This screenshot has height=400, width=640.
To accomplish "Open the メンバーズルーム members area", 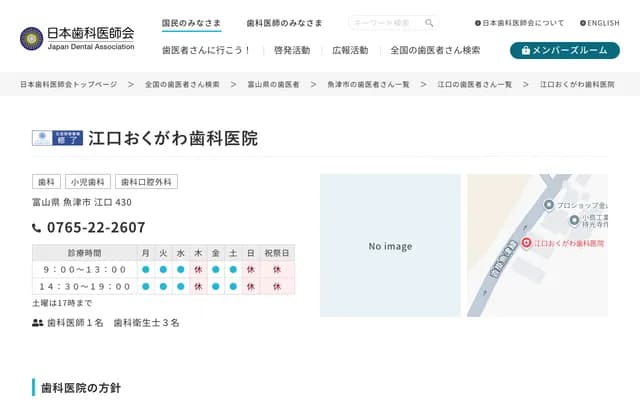I will [x=564, y=50].
